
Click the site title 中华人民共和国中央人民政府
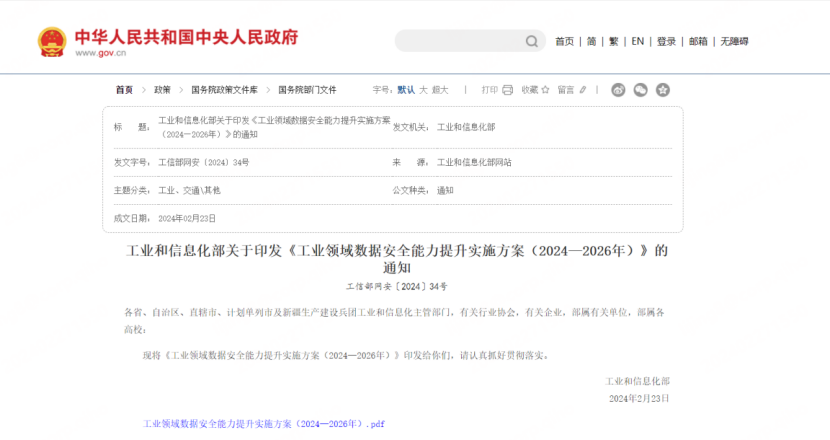186,37
